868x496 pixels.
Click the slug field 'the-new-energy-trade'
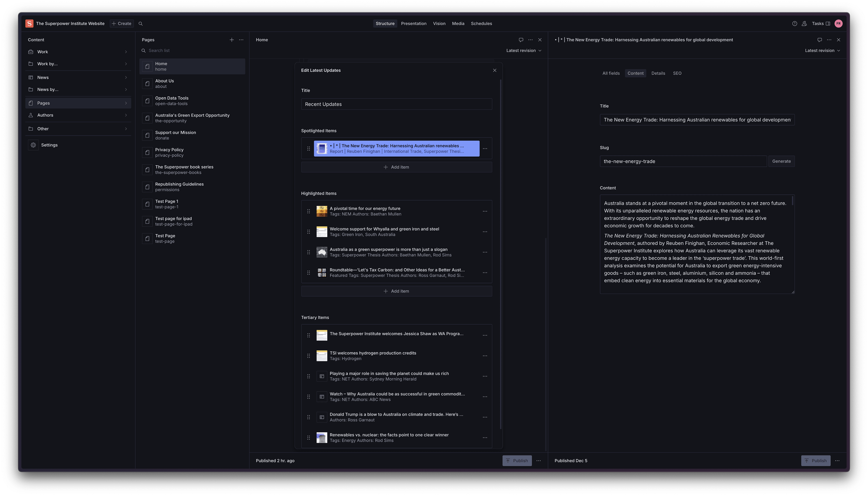[683, 161]
